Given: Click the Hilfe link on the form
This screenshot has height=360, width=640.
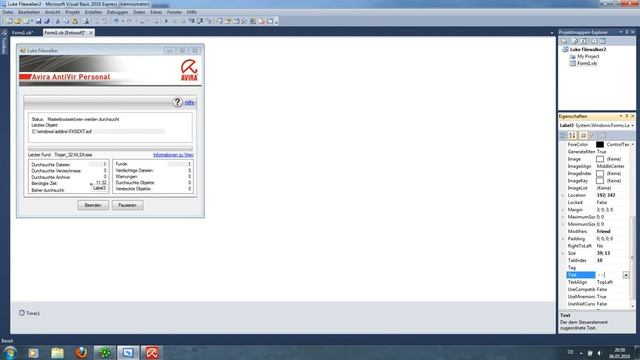Looking at the screenshot, I should coord(189,102).
